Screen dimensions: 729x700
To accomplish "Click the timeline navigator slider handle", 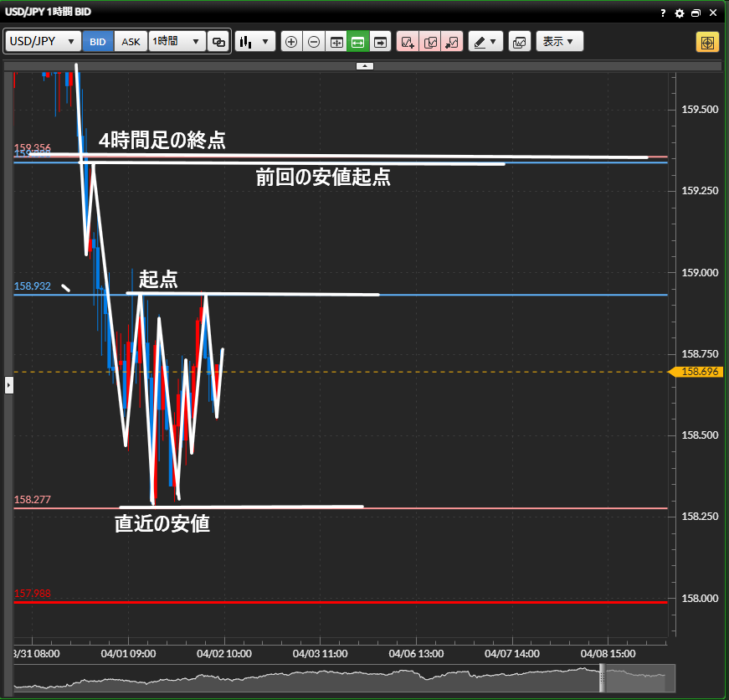I will pyautogui.click(x=600, y=679).
